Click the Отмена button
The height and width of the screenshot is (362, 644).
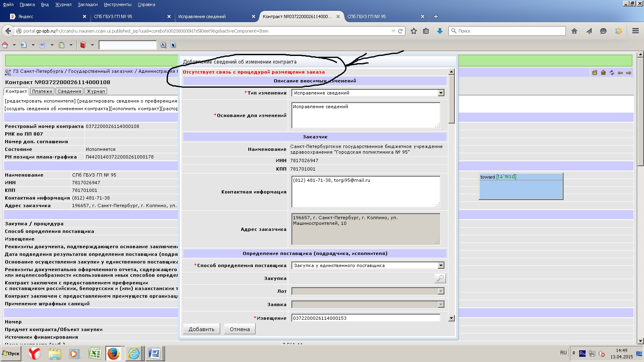coord(240,329)
